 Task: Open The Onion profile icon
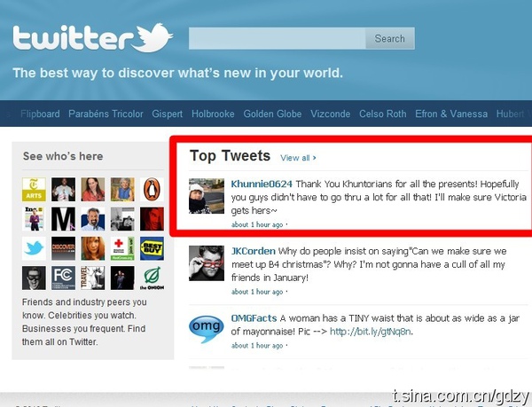[x=152, y=278]
